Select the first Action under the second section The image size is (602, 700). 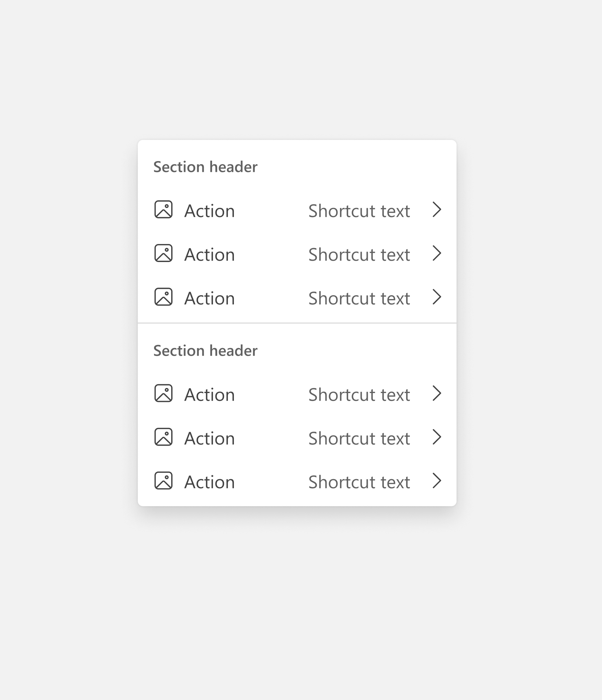(x=209, y=394)
